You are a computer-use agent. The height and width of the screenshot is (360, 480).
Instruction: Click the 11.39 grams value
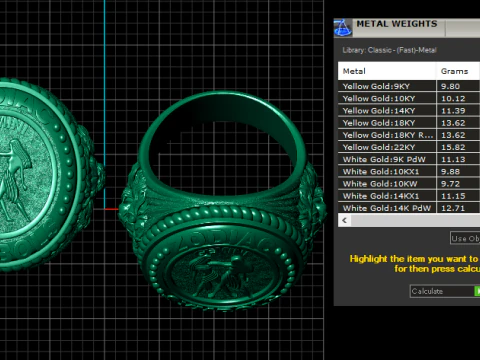click(453, 111)
